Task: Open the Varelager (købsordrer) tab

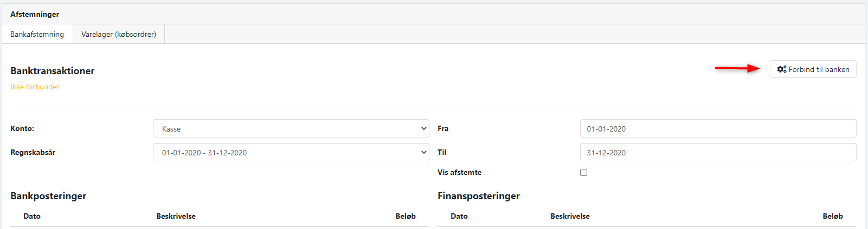Action: click(x=118, y=34)
